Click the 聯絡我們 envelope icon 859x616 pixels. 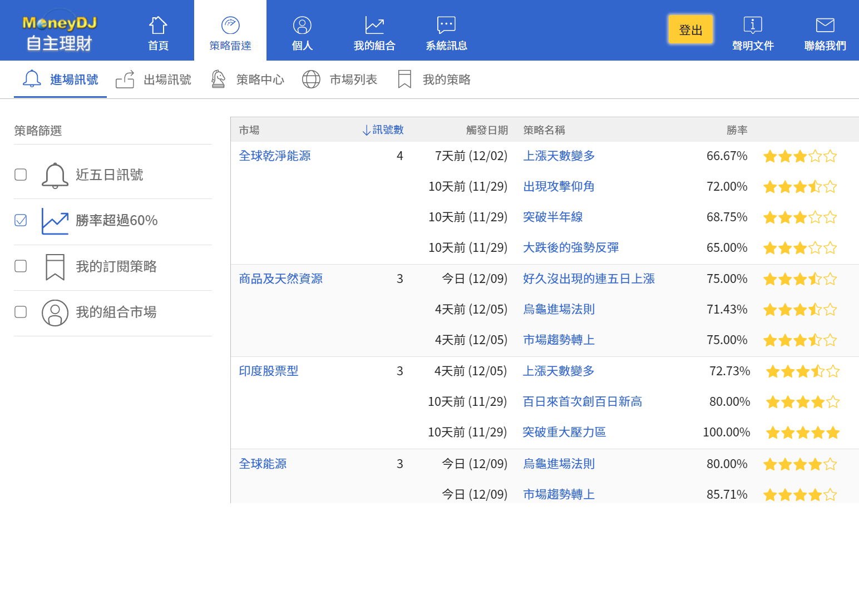825,25
